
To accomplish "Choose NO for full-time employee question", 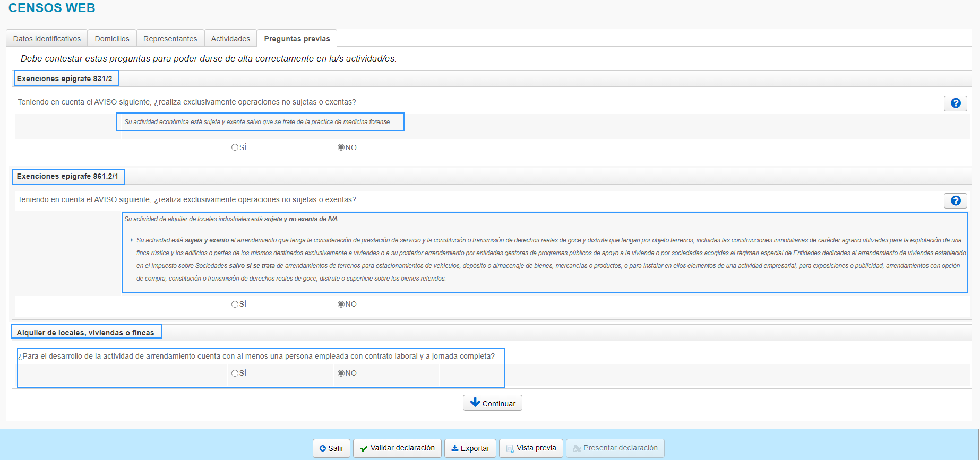I will click(341, 373).
